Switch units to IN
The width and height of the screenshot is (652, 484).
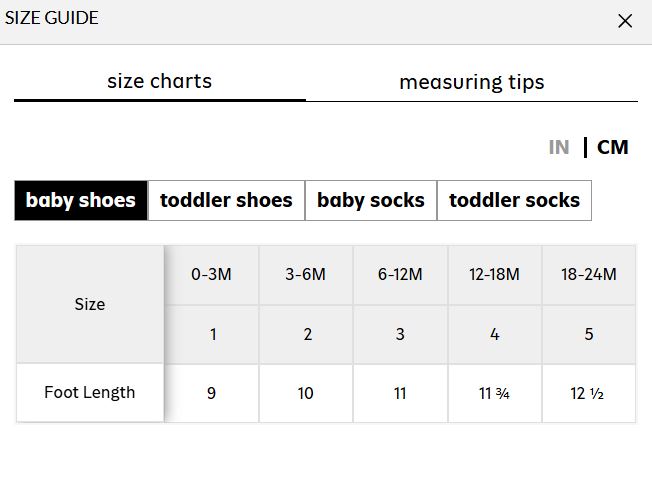[x=559, y=148]
